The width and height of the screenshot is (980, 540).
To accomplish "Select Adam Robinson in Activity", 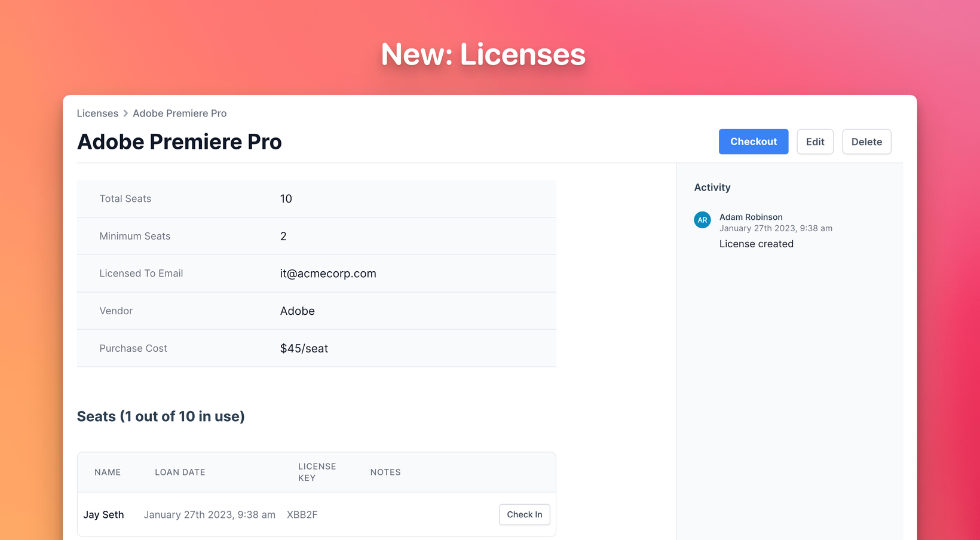I will 751,217.
